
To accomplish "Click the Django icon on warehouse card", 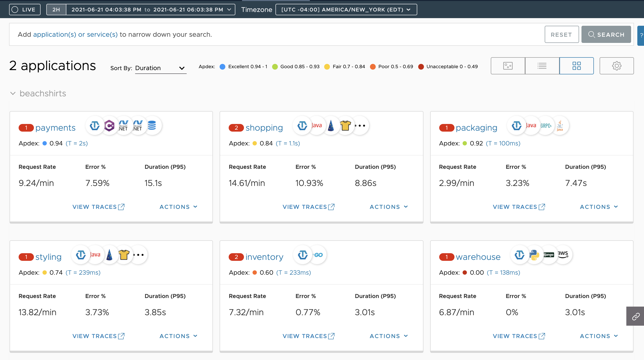I will 549,255.
